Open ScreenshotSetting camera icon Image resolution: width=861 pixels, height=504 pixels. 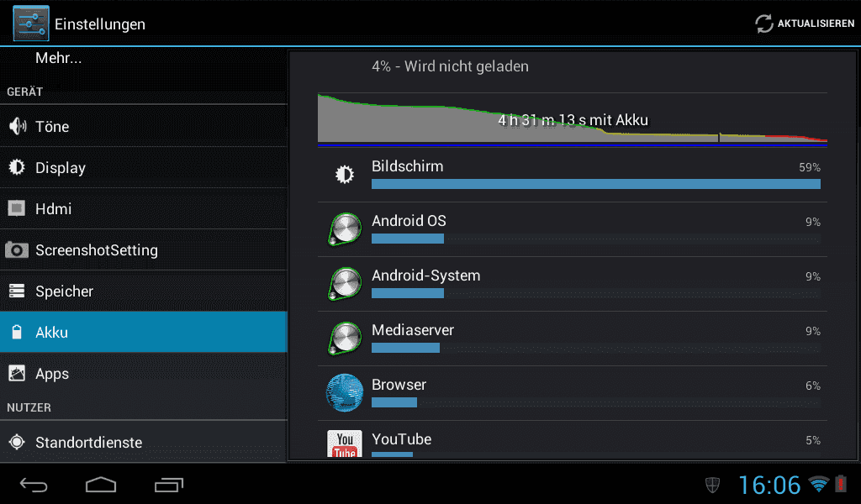(x=17, y=250)
